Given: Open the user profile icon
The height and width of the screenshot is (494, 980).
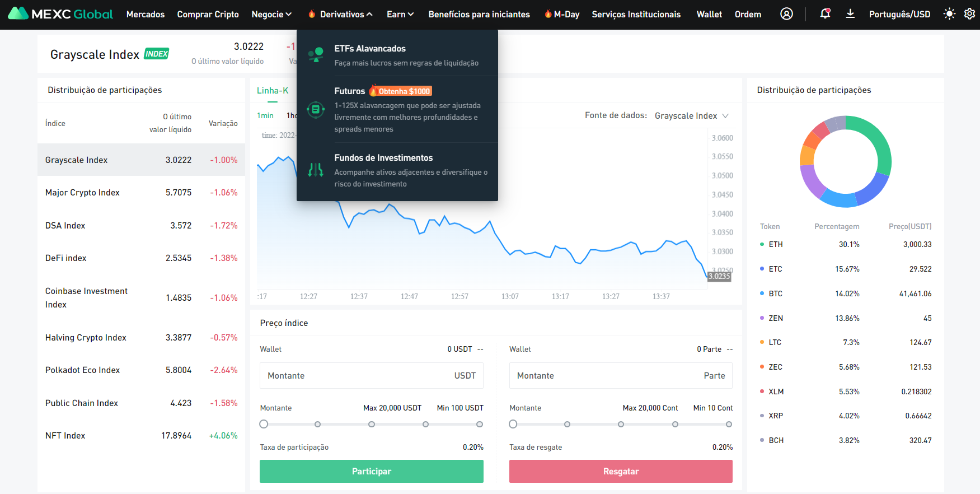Looking at the screenshot, I should pyautogui.click(x=786, y=14).
